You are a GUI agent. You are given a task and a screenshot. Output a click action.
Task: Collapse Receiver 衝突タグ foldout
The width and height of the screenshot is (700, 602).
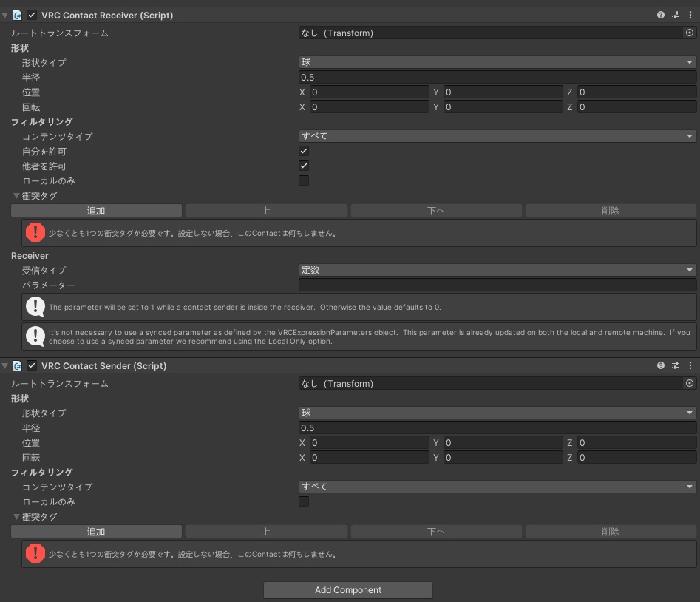click(16, 195)
